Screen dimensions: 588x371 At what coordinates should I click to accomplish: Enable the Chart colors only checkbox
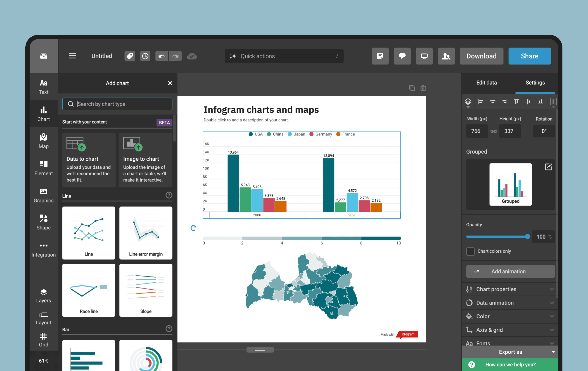[x=470, y=251]
